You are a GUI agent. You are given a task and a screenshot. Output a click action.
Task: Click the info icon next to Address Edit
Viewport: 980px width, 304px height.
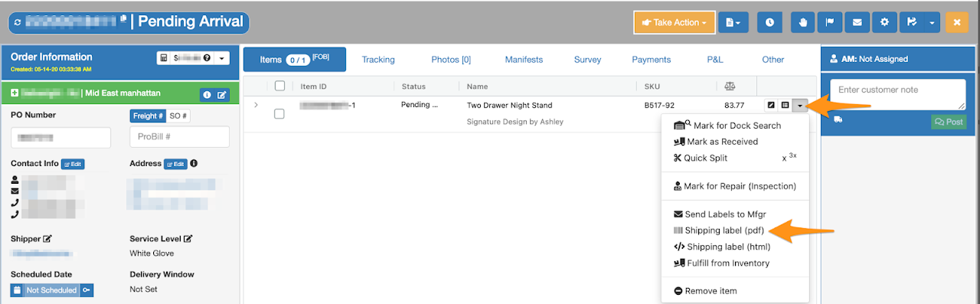[x=194, y=164]
